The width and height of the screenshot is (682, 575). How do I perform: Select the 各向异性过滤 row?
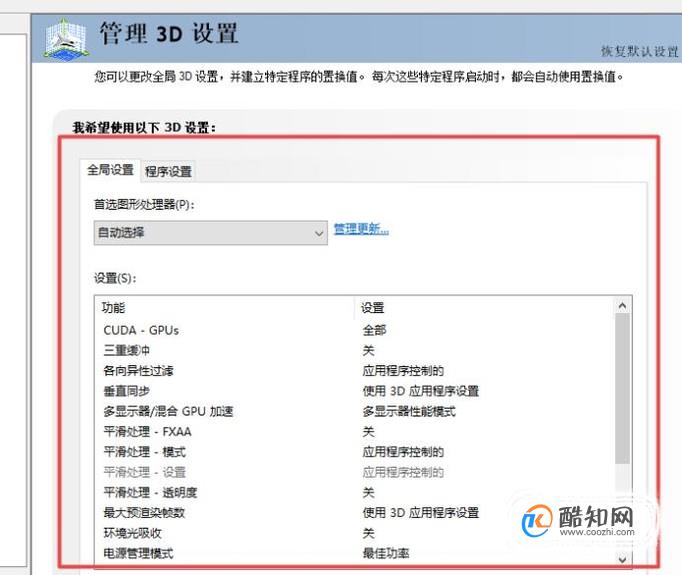(x=354, y=371)
